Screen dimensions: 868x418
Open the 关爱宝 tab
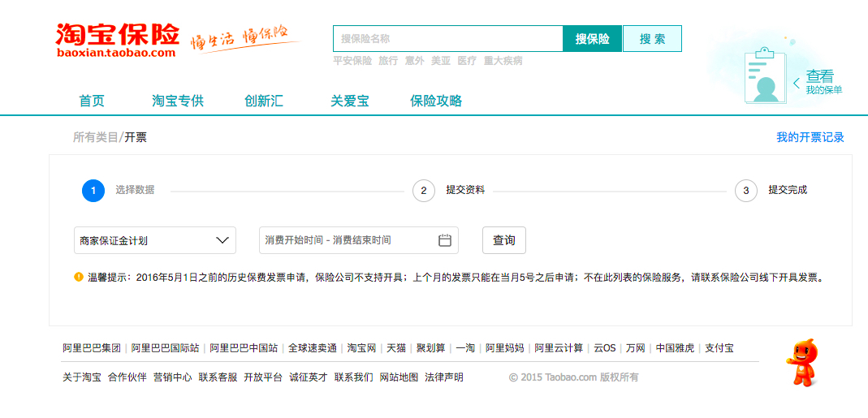[x=350, y=101]
